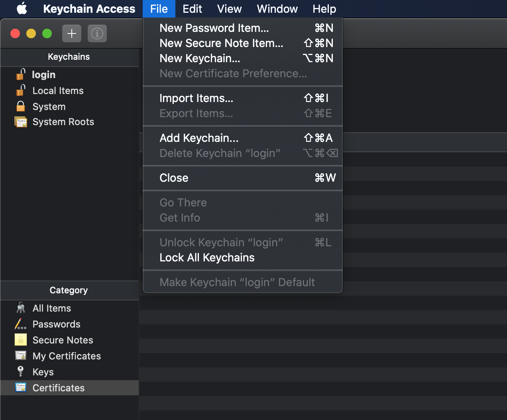Screen dimensions: 507x420
Task: Click the System Roots certificate folder icon
Action: (x=21, y=122)
